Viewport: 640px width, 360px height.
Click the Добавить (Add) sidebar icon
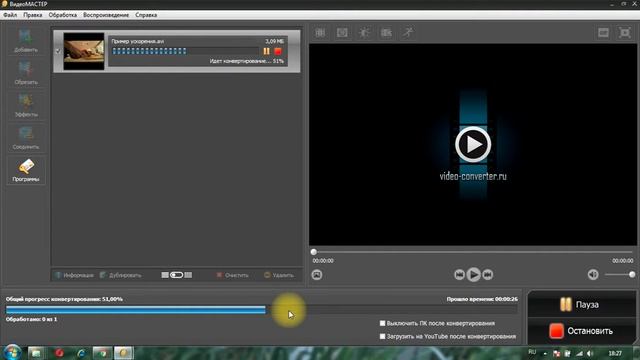(26, 41)
